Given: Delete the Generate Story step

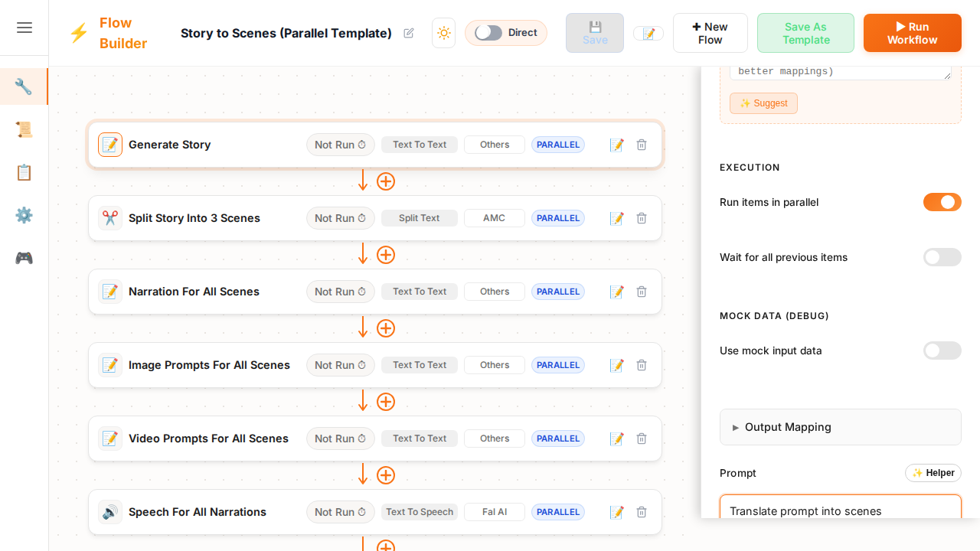Looking at the screenshot, I should [642, 145].
